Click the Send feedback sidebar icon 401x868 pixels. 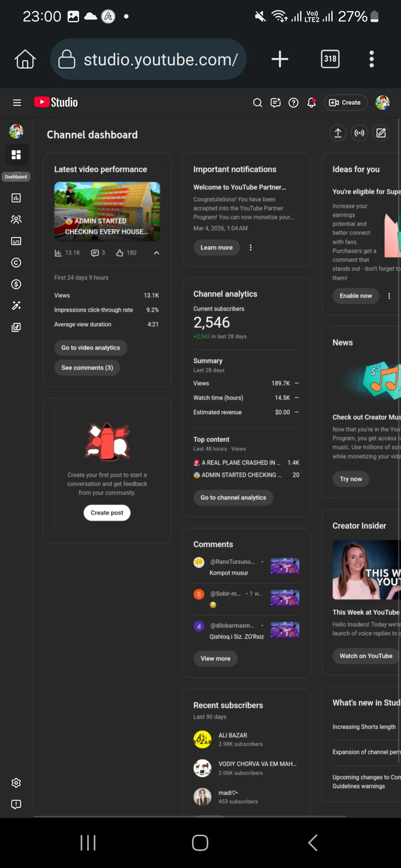tap(16, 804)
